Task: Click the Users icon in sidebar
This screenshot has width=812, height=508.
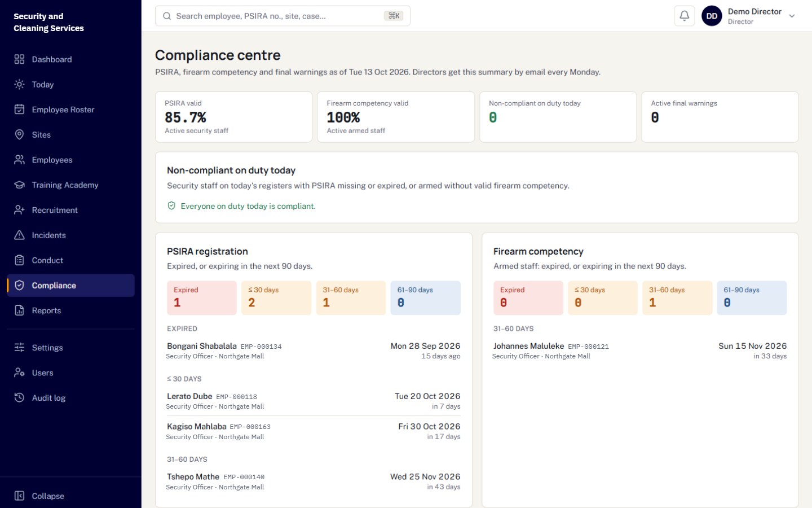Action: [19, 373]
